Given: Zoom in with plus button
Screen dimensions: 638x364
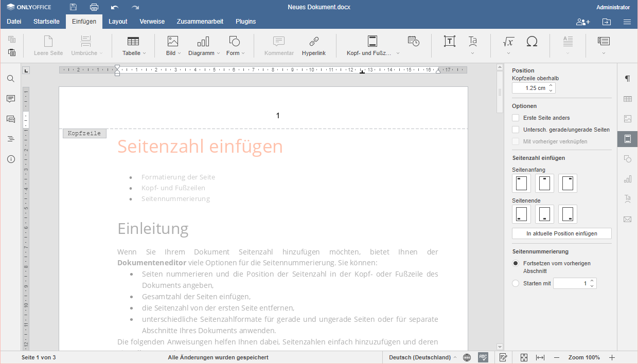Looking at the screenshot, I should click(x=612, y=357).
